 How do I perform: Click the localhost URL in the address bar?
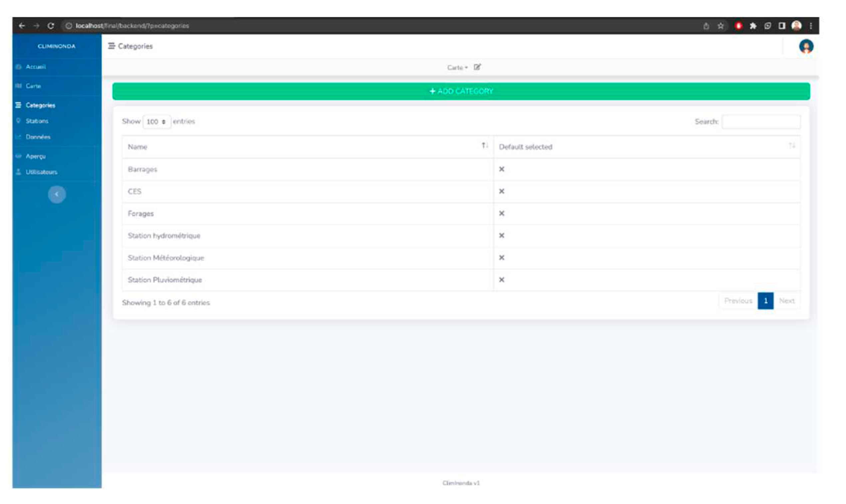pyautogui.click(x=132, y=26)
